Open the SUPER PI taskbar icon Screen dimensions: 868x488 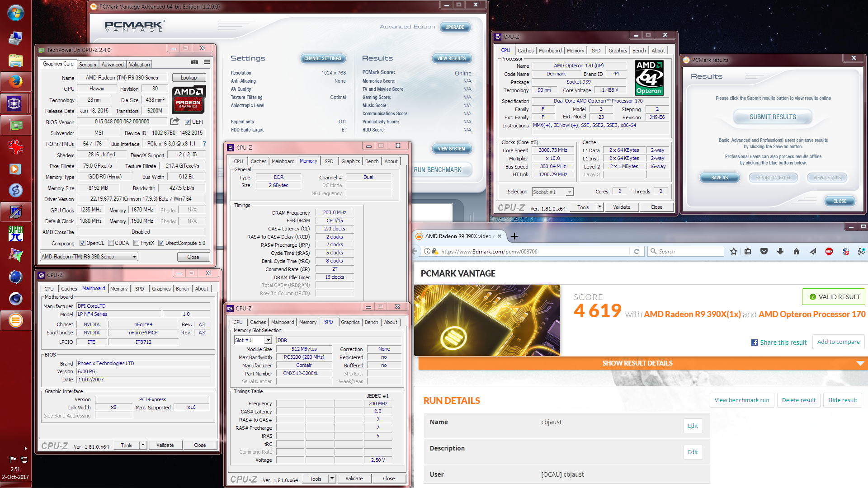15,233
